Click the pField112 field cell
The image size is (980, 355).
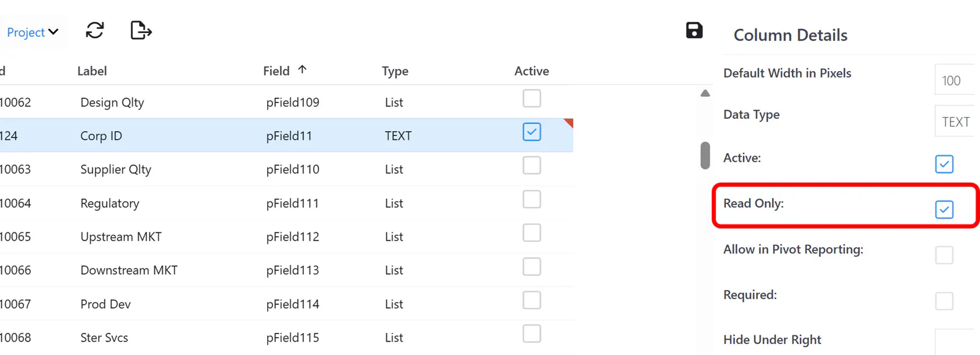[293, 237]
